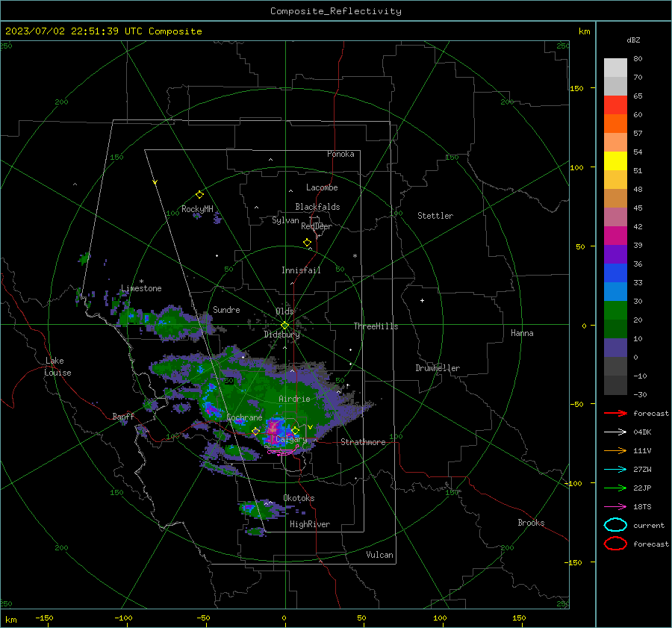The width and height of the screenshot is (672, 628).
Task: Select the 10-0 dBZ slate purple swatch
Action: pos(615,348)
